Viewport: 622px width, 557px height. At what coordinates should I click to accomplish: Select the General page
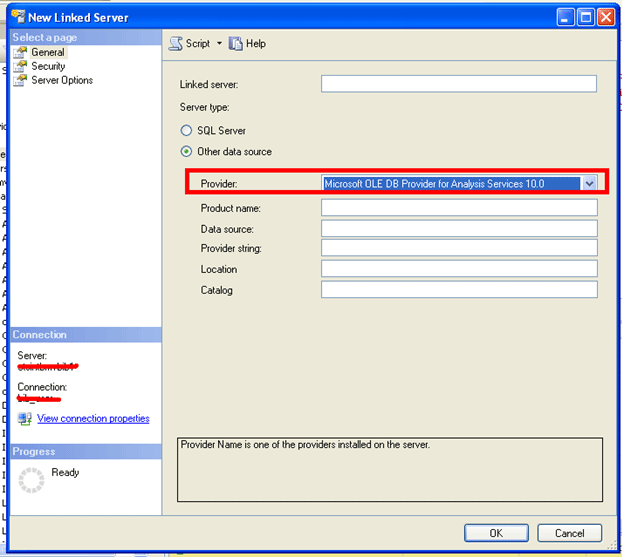[48, 52]
